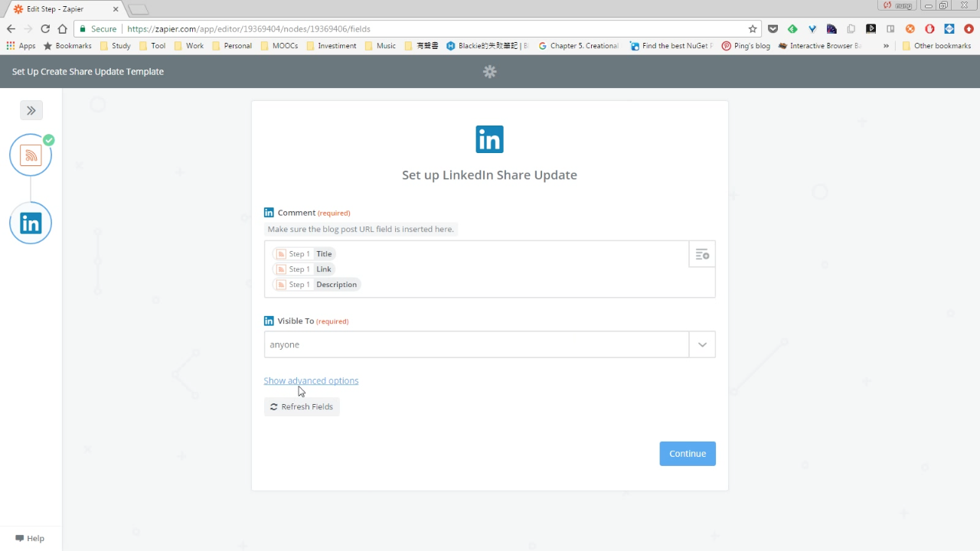Expand the bookmarks overflow chevron

[886, 46]
